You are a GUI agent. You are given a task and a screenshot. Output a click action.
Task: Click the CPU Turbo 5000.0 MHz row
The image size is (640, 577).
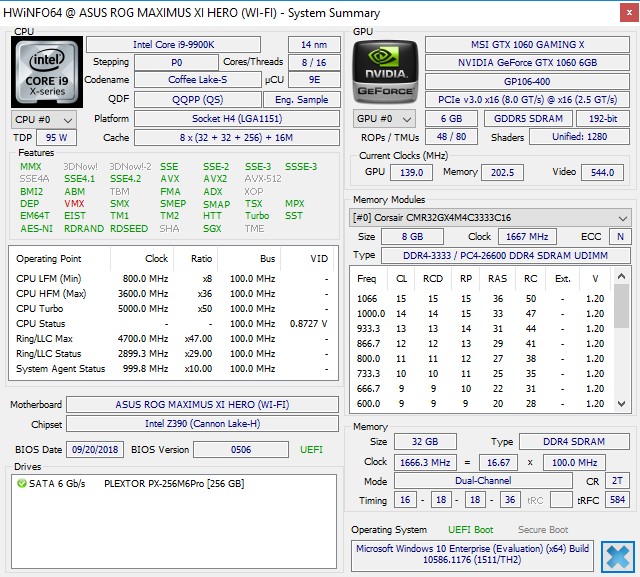coord(172,308)
